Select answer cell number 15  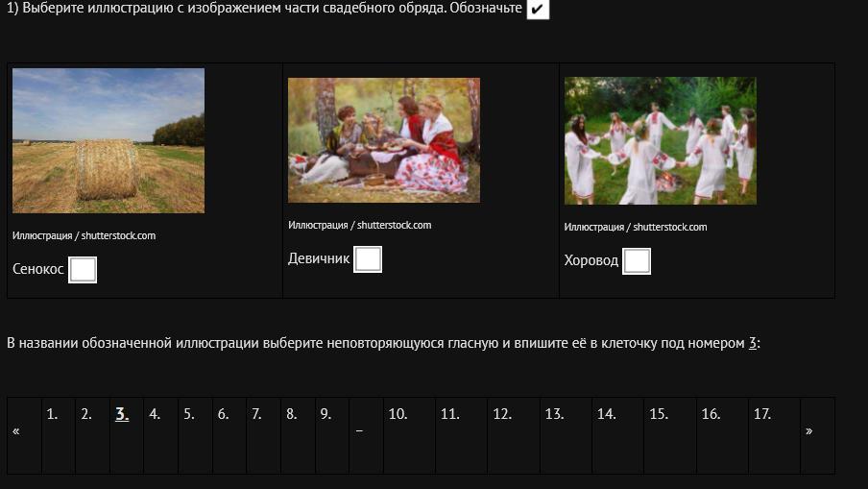[x=670, y=435]
